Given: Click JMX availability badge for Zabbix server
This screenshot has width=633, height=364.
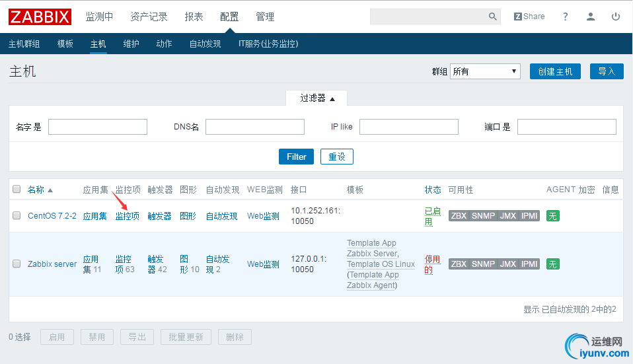Looking at the screenshot, I should 508,264.
